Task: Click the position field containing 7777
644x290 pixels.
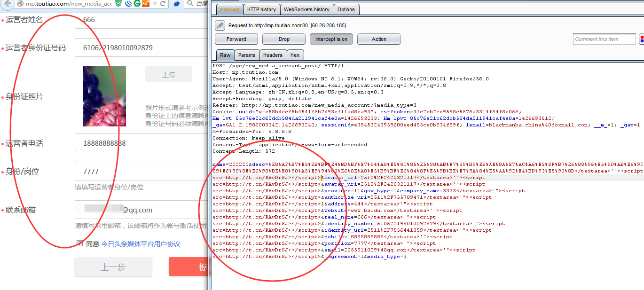Action: pyautogui.click(x=141, y=171)
